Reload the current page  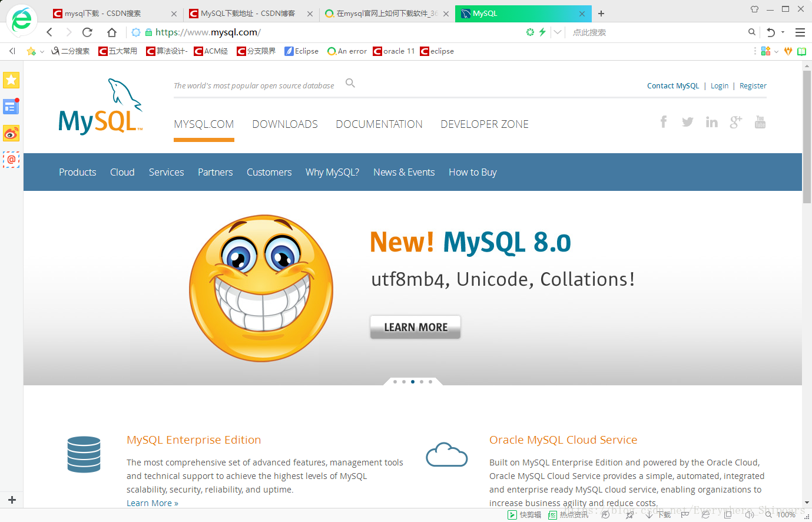point(88,32)
